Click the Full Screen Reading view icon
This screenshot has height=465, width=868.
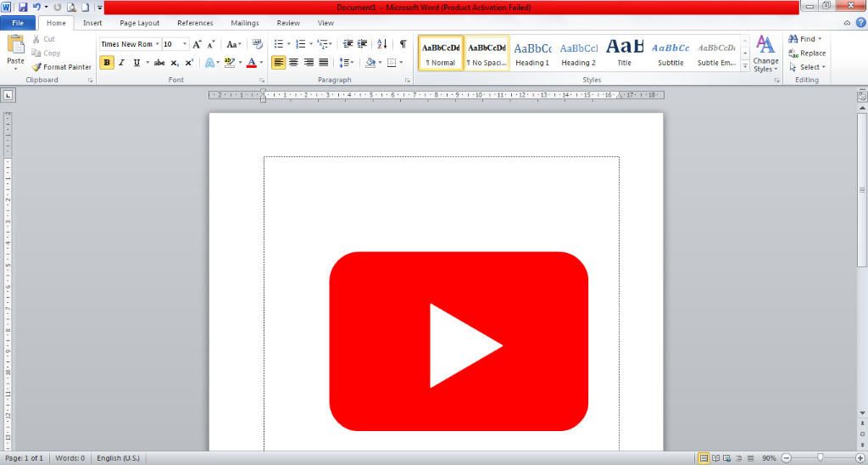click(715, 458)
